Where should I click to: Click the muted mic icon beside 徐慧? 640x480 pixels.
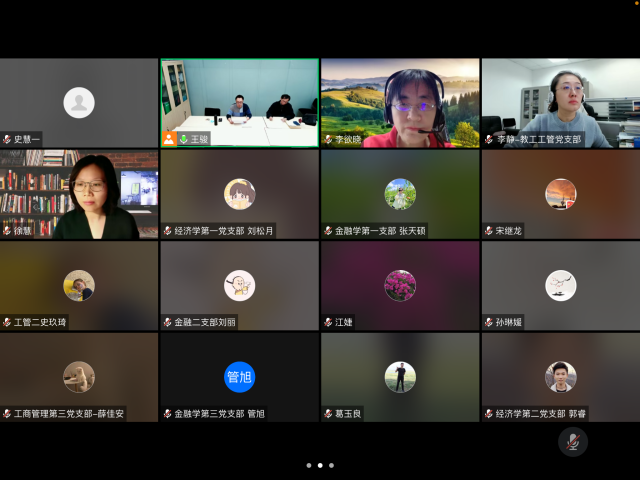coord(7,231)
